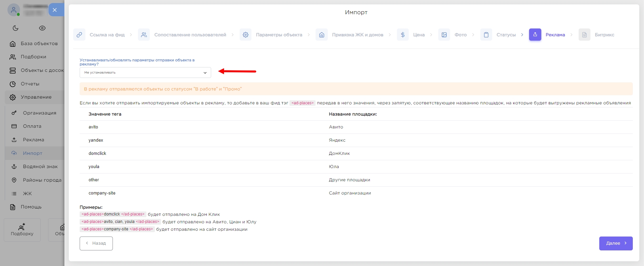
Task: Click the image icon of Фото step
Action: click(444, 35)
